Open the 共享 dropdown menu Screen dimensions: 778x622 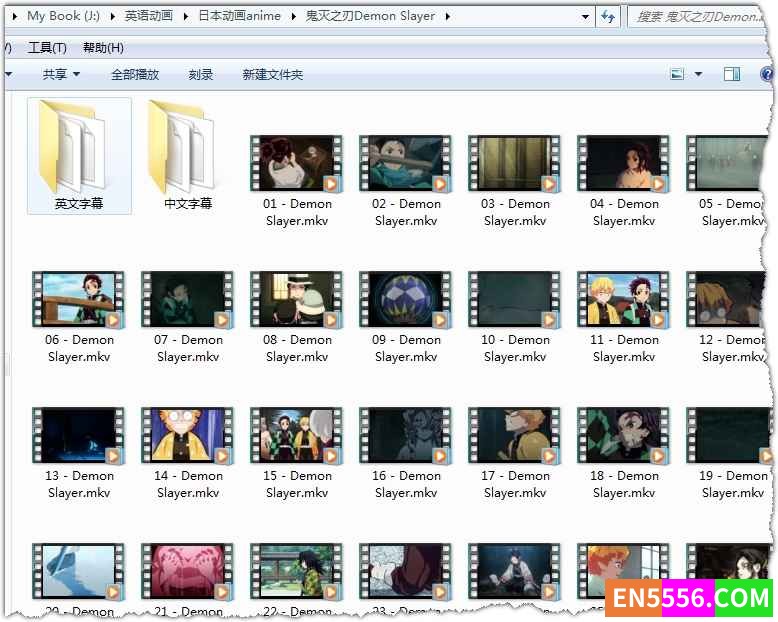(61, 74)
